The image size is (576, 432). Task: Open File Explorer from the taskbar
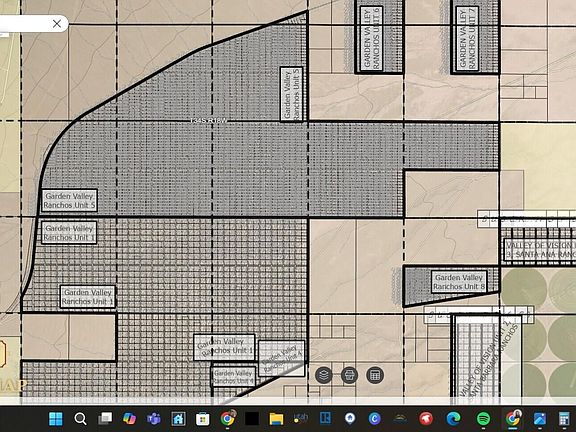pos(276,418)
